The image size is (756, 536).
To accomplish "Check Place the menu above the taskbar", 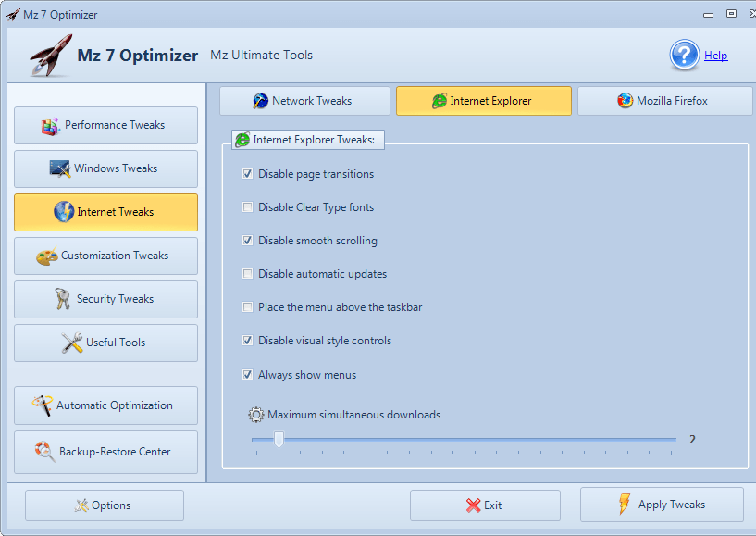I will click(x=247, y=306).
